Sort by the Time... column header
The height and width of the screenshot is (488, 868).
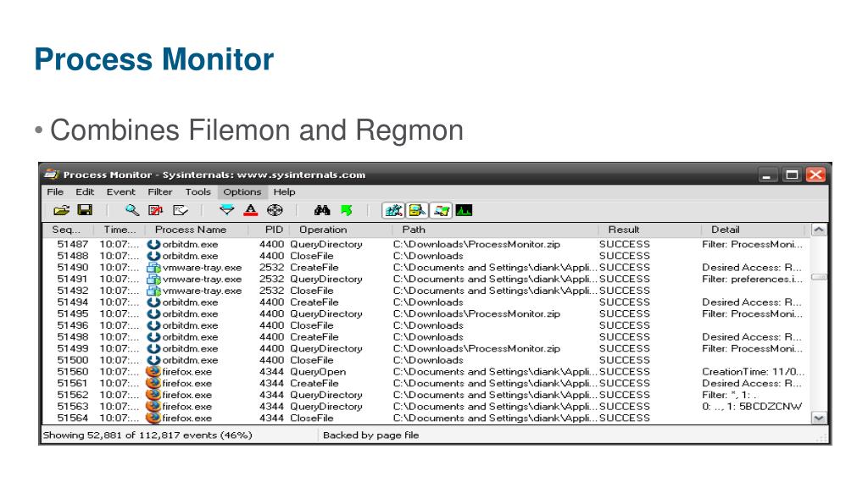pyautogui.click(x=120, y=230)
